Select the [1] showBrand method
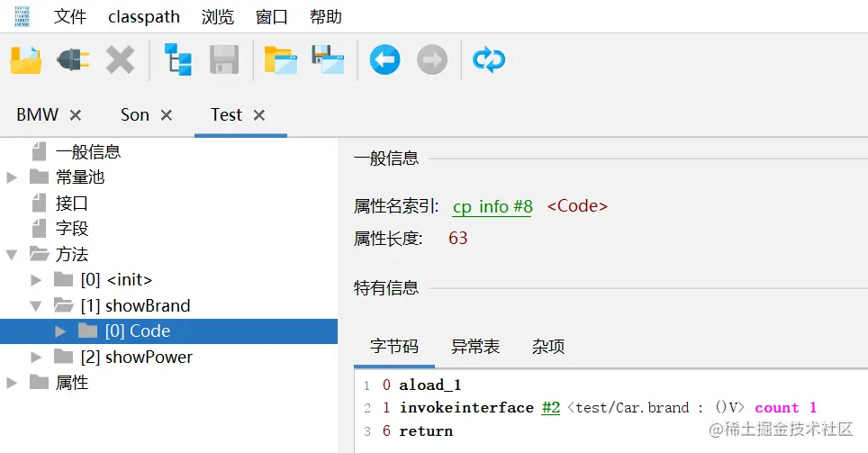Viewport: 868px width, 453px height. pyautogui.click(x=135, y=305)
